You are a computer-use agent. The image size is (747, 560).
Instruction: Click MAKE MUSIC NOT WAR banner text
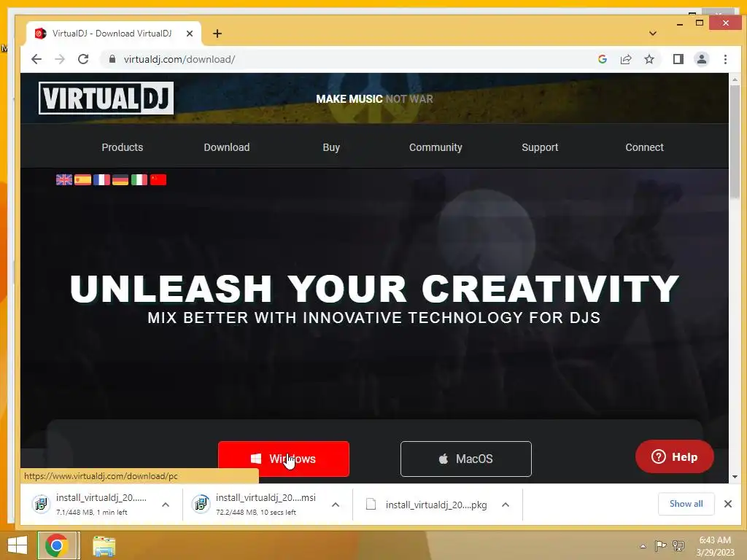click(374, 99)
